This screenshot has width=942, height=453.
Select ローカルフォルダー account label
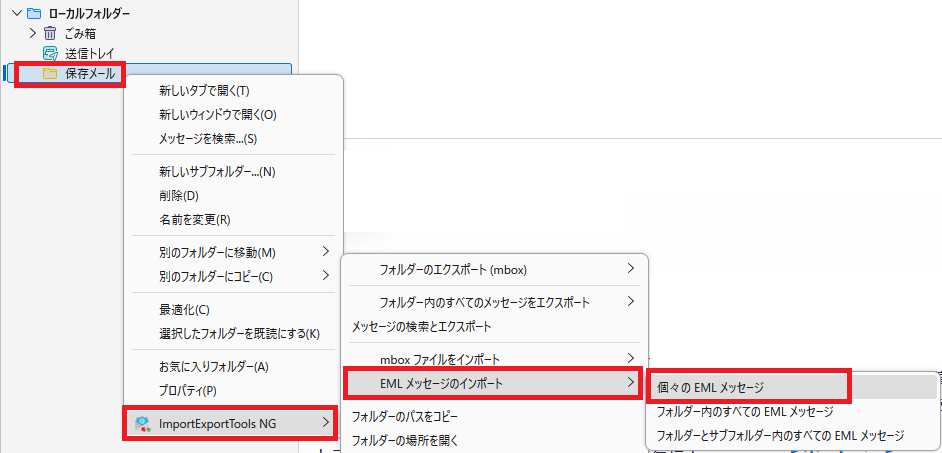(x=89, y=13)
